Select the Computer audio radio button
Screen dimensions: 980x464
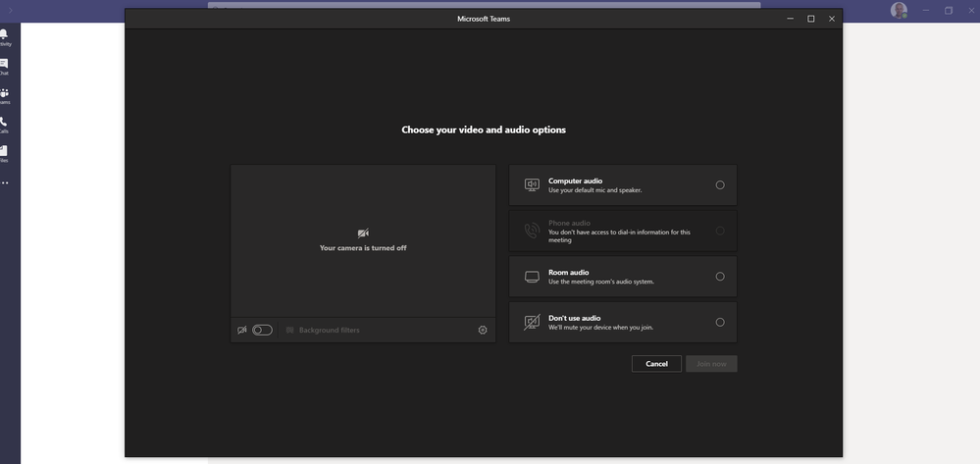pos(720,185)
